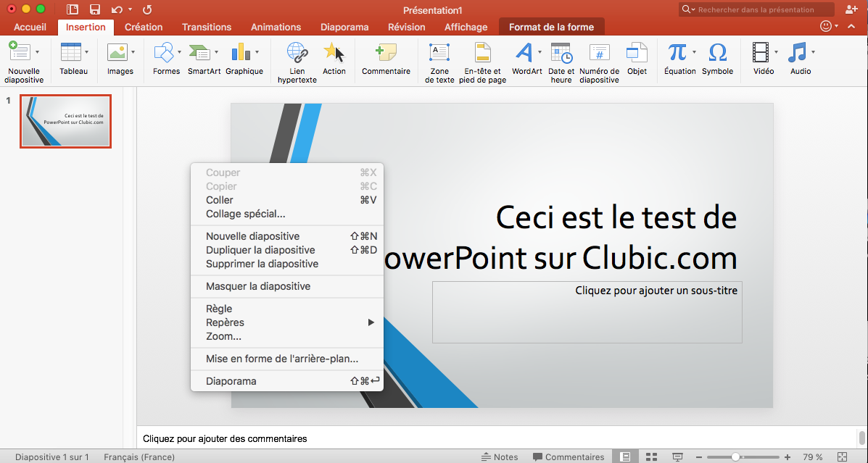Click the redo circular arrow icon

pyautogui.click(x=146, y=9)
